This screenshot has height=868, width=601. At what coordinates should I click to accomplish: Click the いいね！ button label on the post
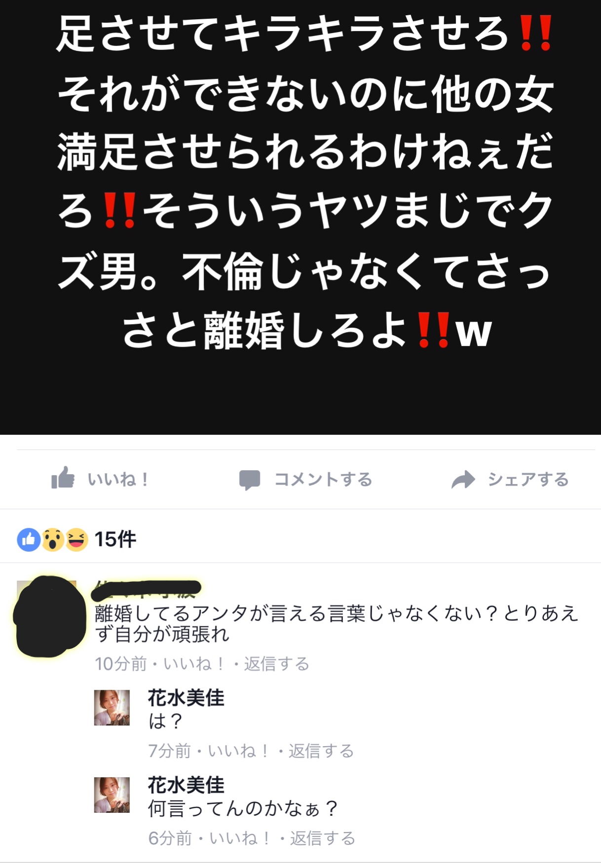click(x=118, y=479)
